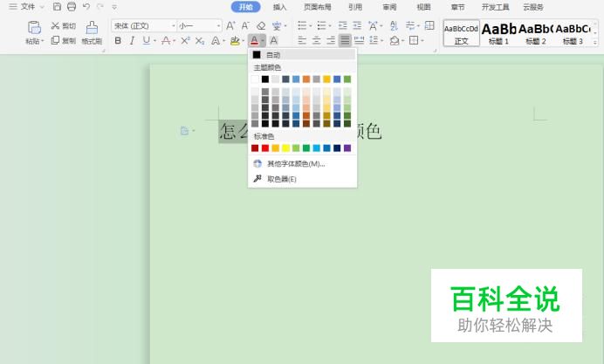
Task: Expand the 粘贴 paste options arrow
Action: (43, 41)
